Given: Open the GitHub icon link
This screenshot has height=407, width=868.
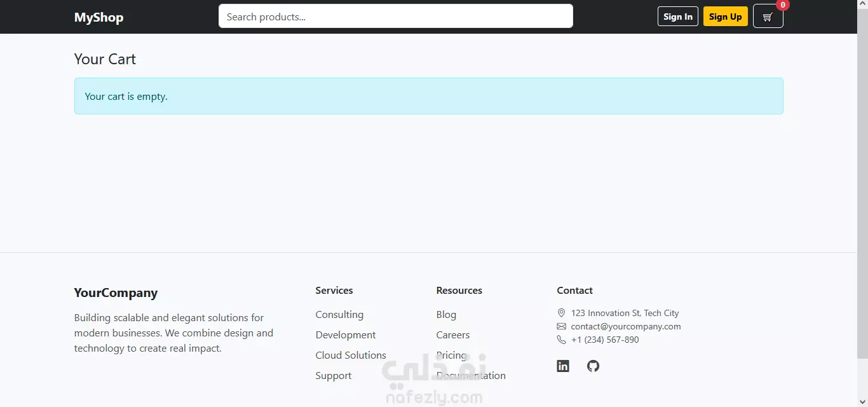Looking at the screenshot, I should [593, 366].
